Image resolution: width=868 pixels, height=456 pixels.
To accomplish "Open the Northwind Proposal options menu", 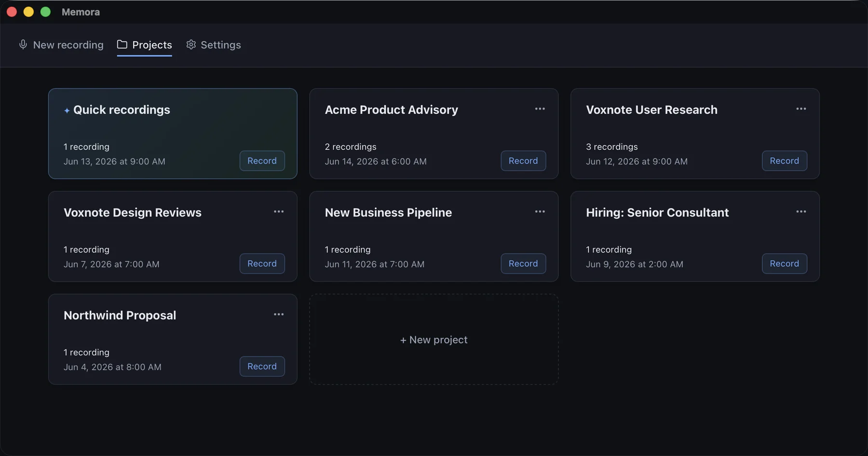I will point(279,315).
